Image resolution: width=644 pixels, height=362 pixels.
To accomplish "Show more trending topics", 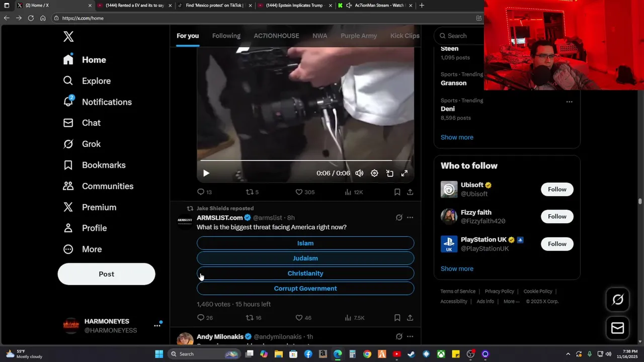I will [457, 137].
